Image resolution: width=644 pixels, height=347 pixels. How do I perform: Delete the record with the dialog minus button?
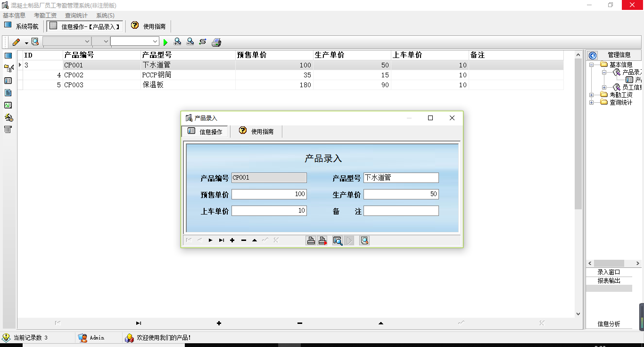pyautogui.click(x=244, y=240)
